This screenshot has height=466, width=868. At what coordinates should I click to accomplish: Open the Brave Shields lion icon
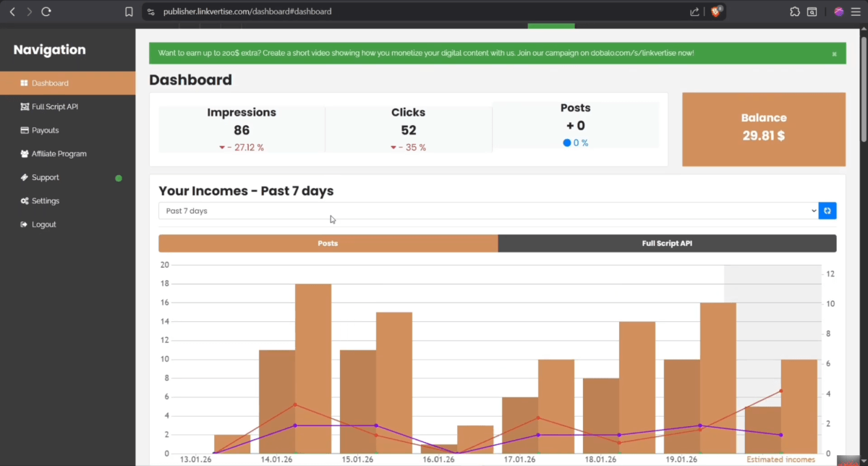coord(715,12)
